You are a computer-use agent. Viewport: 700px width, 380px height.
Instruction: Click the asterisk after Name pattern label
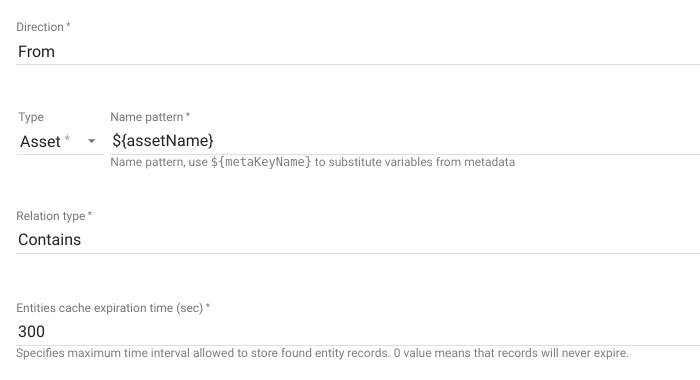click(188, 115)
